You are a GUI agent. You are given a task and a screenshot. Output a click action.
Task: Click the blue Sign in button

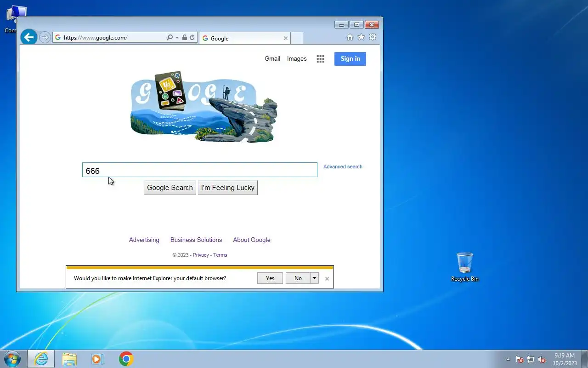click(x=350, y=58)
